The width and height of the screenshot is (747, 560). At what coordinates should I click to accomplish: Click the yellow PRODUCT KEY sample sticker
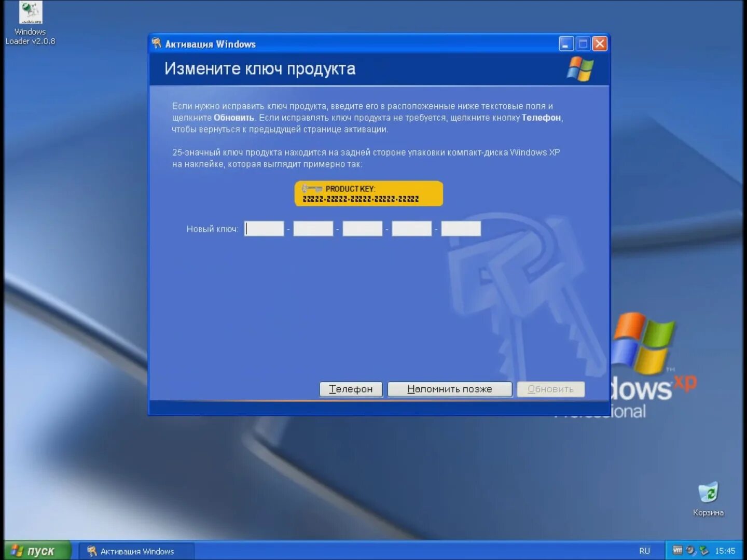coord(369,193)
